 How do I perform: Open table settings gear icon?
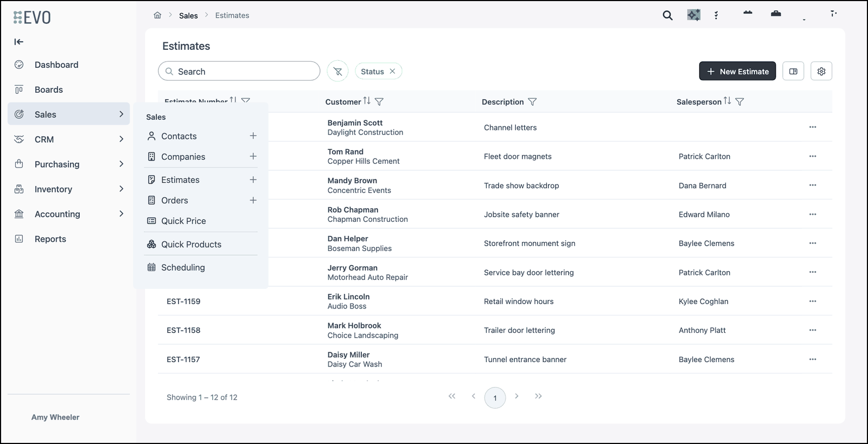(x=821, y=71)
